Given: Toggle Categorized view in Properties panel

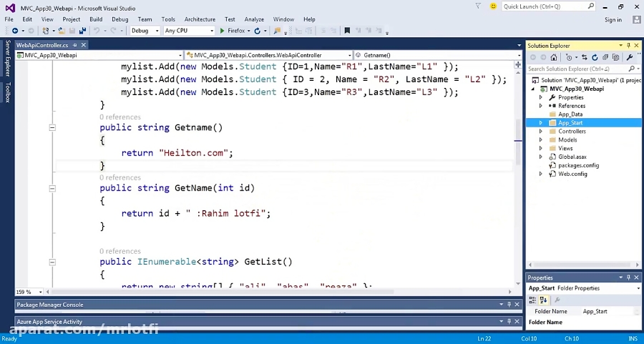Looking at the screenshot, I should coord(534,300).
